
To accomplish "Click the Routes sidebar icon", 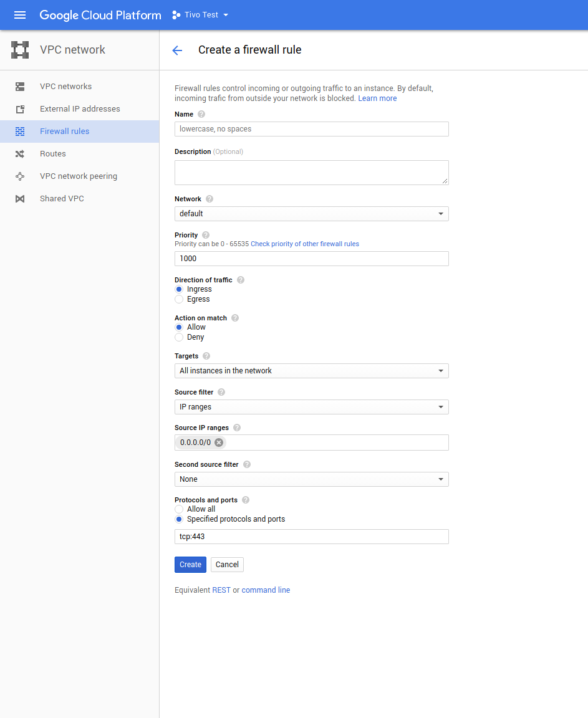I will [20, 154].
